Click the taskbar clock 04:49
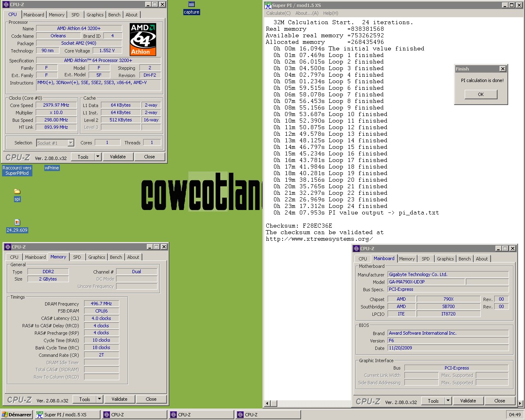Screen dimensions: 525x420 click(515, 415)
